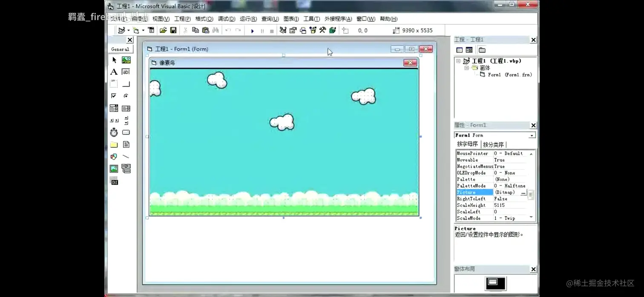Click the Paste toolbar icon
This screenshot has height=297, width=644.
pyautogui.click(x=206, y=30)
